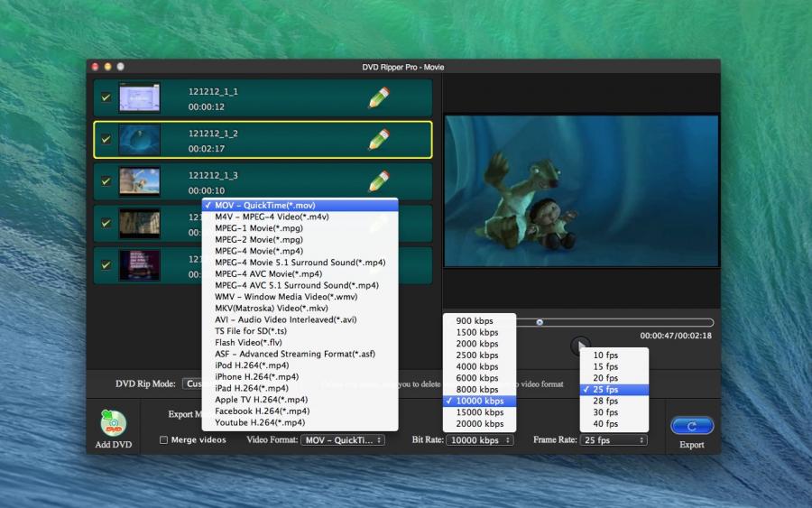Click the pencil edit icon for 121212_1_2
812x508 pixels.
point(379,139)
